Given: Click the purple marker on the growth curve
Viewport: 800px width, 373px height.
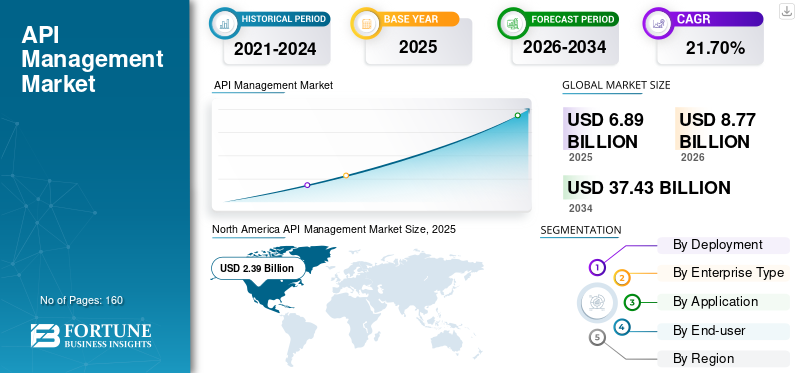Looking at the screenshot, I should (x=307, y=185).
